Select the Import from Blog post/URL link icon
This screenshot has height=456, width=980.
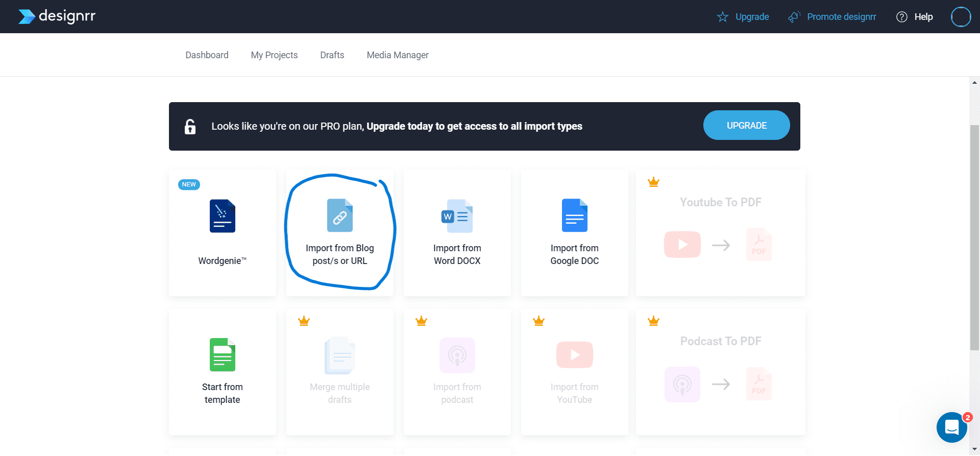(340, 215)
